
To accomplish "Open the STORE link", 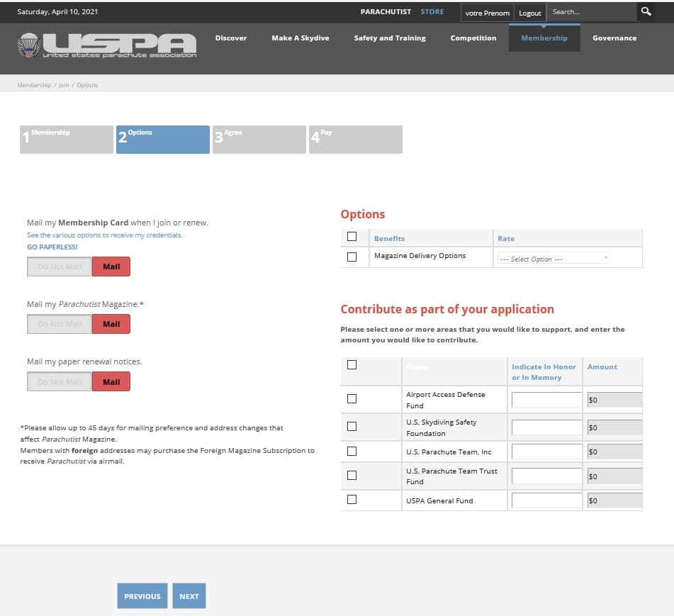I will pyautogui.click(x=432, y=11).
